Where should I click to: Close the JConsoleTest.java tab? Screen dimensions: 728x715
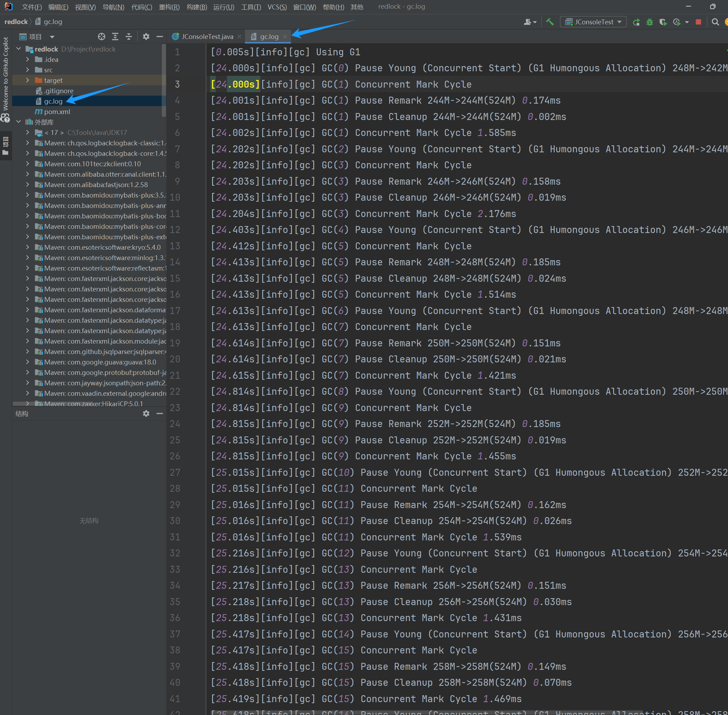click(239, 37)
